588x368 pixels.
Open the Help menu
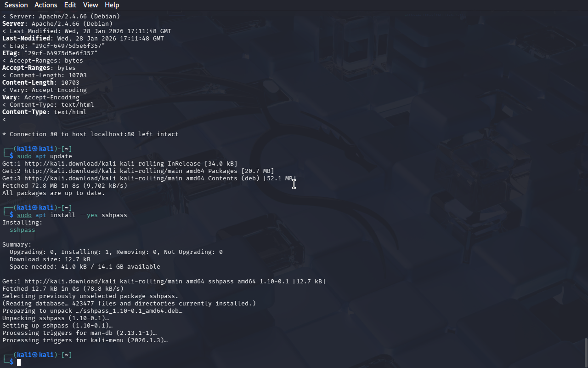[112, 5]
